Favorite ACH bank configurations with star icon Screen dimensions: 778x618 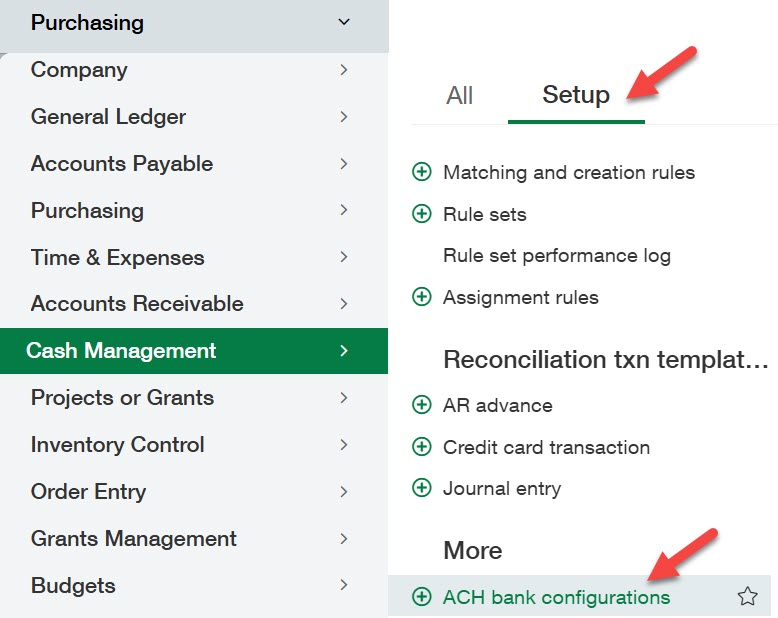(747, 597)
